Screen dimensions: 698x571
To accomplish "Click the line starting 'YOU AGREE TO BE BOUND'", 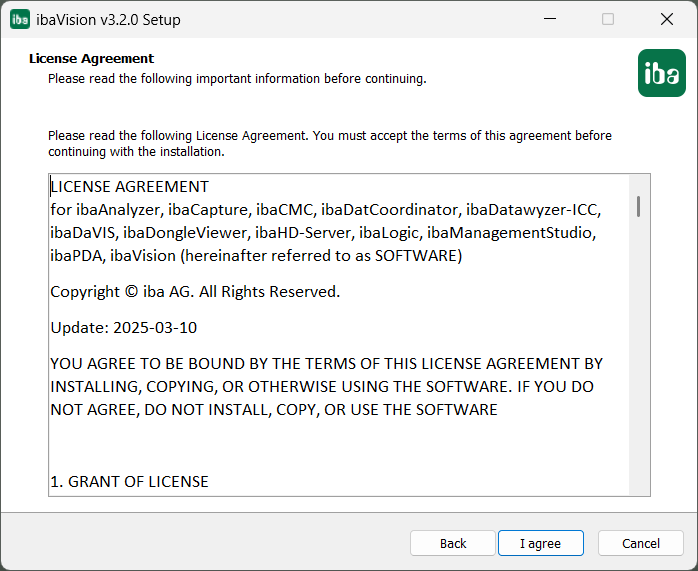I will (x=326, y=364).
